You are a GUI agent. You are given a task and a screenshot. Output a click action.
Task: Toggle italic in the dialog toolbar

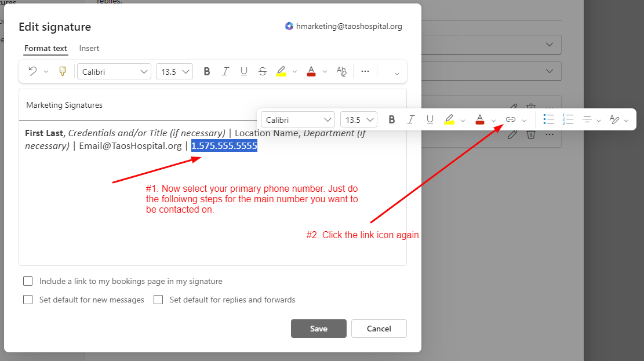[x=225, y=71]
